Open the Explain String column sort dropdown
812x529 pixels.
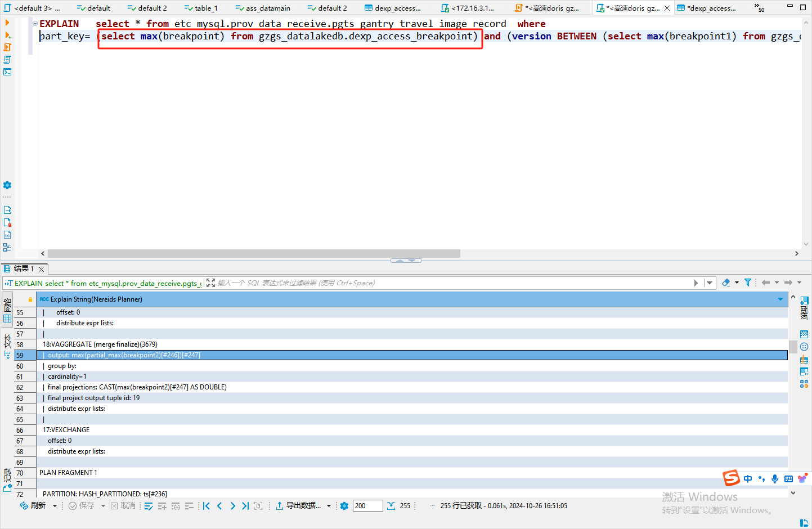(780, 299)
